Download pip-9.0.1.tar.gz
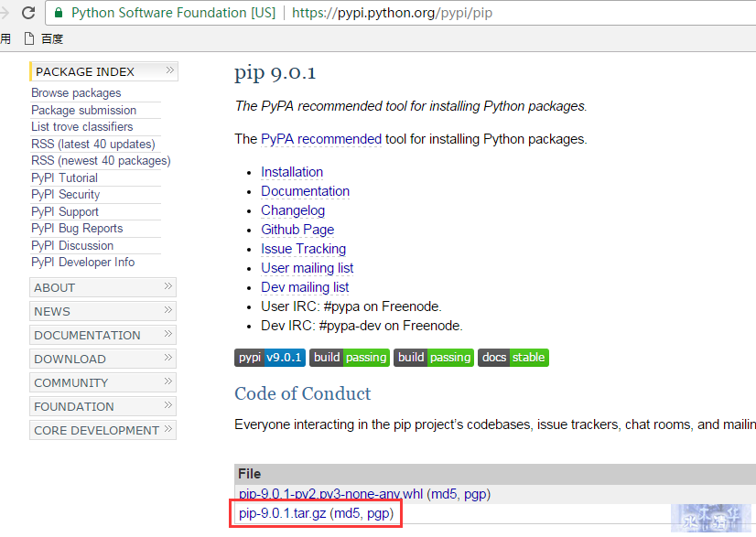 (283, 513)
